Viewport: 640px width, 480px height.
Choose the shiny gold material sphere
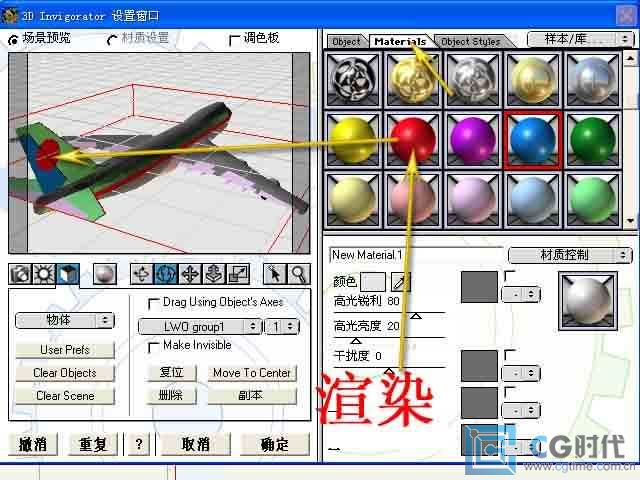(533, 80)
